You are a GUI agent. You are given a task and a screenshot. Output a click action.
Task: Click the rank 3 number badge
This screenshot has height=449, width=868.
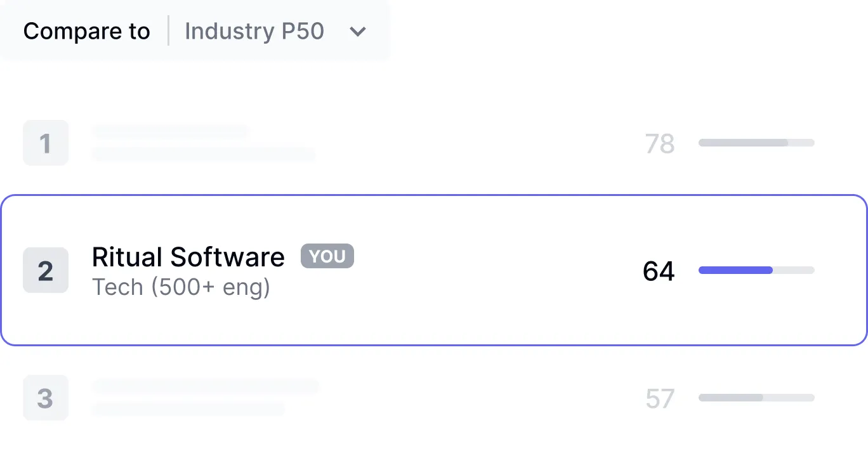coord(46,398)
